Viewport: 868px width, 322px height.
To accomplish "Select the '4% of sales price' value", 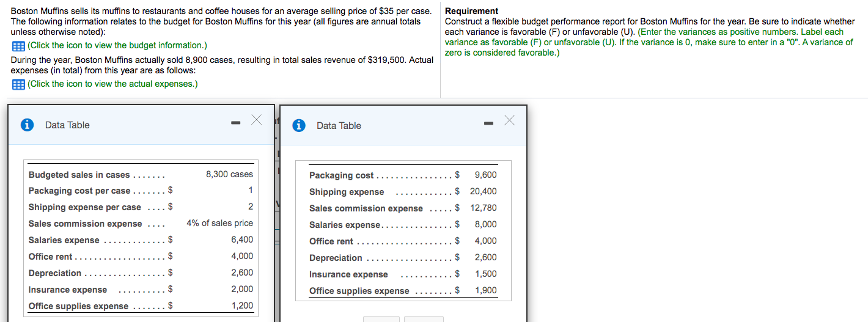I will pyautogui.click(x=220, y=223).
